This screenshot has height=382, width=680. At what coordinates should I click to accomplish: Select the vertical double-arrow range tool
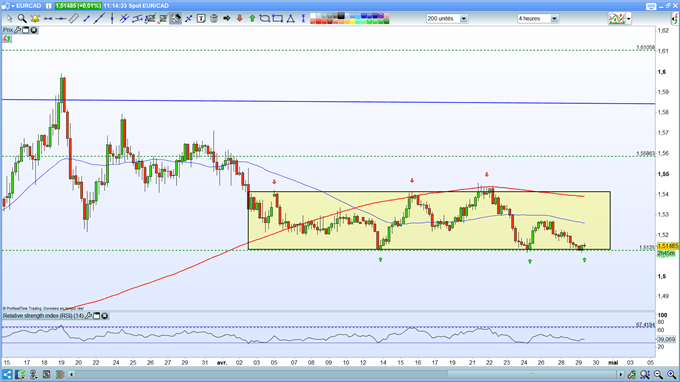(303, 18)
